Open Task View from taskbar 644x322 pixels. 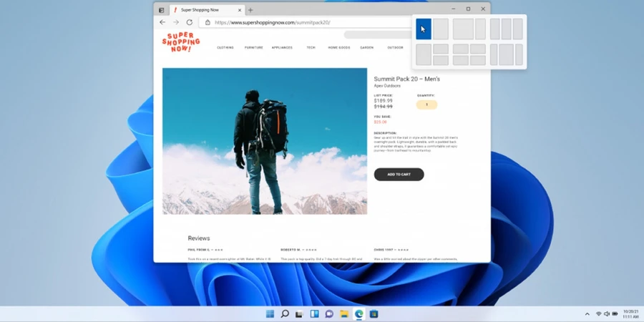click(299, 314)
